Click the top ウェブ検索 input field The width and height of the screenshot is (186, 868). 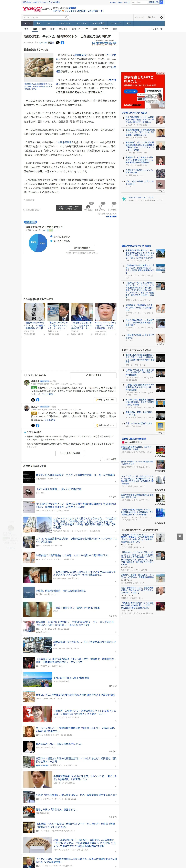pos(139,2)
